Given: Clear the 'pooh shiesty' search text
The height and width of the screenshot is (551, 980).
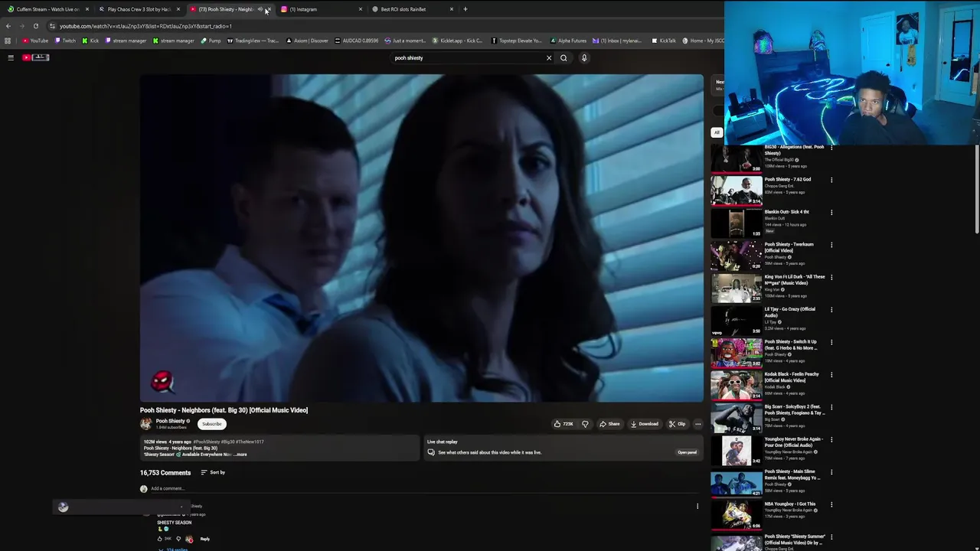Looking at the screenshot, I should (548, 57).
